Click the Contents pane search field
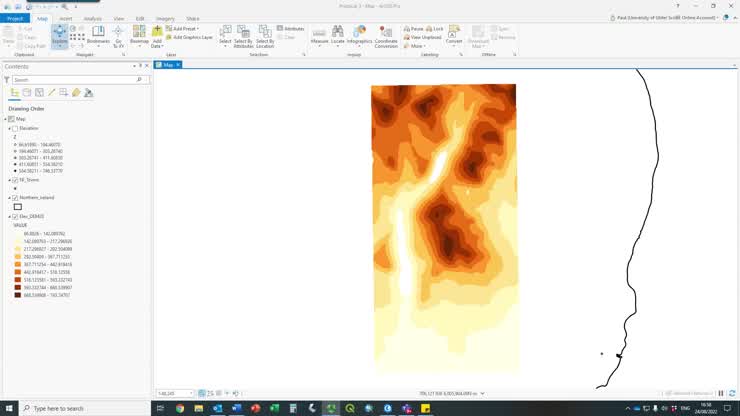The height and width of the screenshot is (416, 740). 75,79
